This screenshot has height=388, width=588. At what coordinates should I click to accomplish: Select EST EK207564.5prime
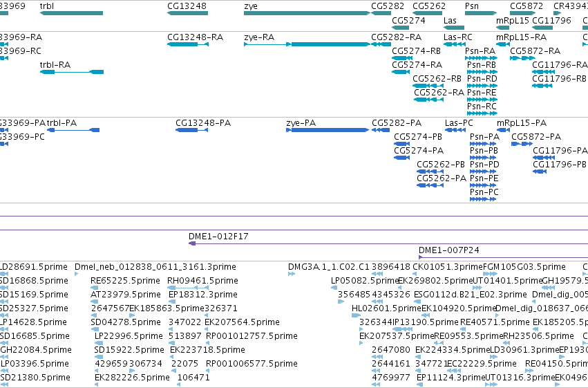[207, 329]
